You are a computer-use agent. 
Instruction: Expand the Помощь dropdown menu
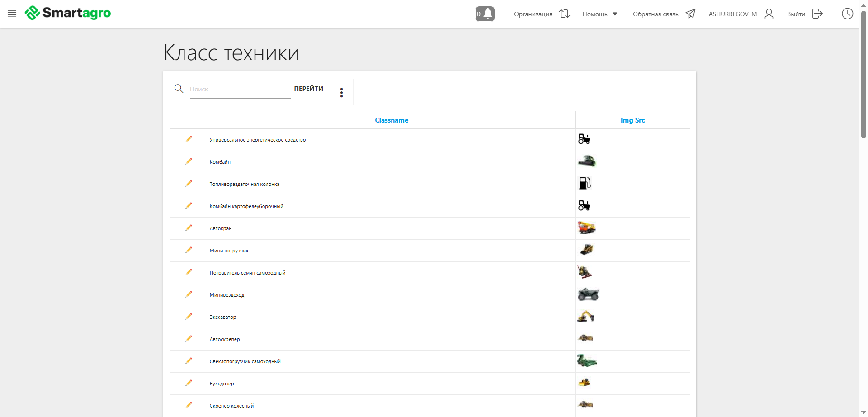click(600, 14)
